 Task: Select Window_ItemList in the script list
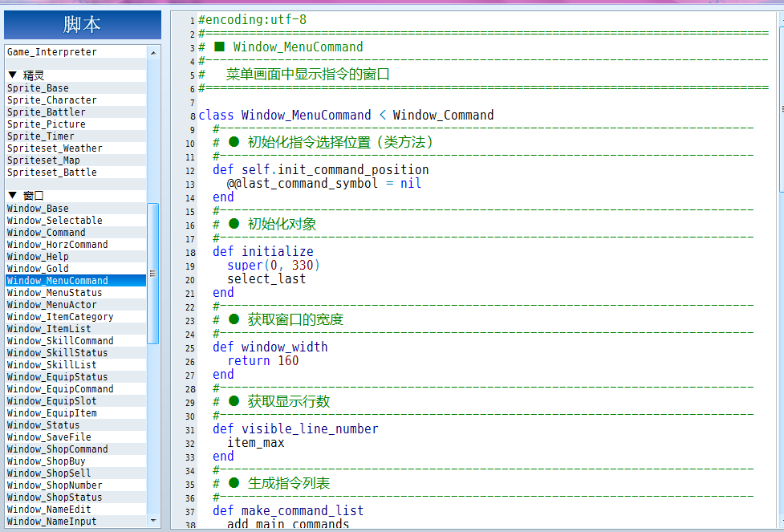[x=76, y=328]
